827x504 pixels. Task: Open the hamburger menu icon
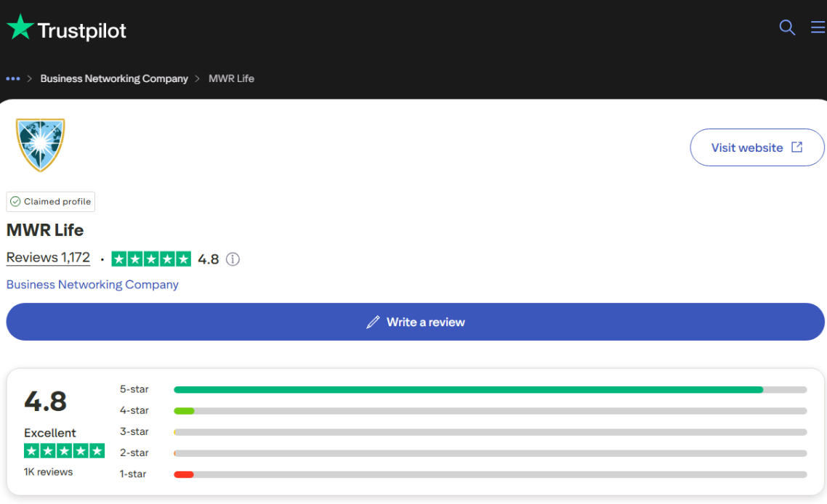pyautogui.click(x=818, y=28)
